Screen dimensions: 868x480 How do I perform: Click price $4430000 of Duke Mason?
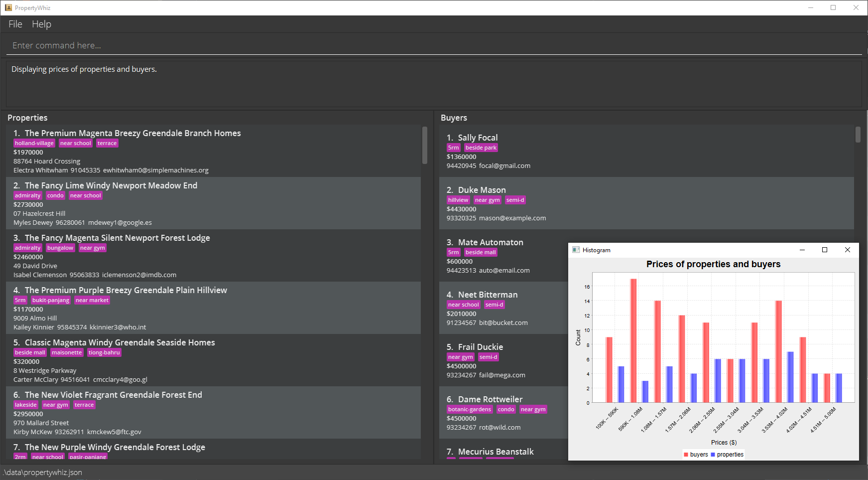(462, 209)
